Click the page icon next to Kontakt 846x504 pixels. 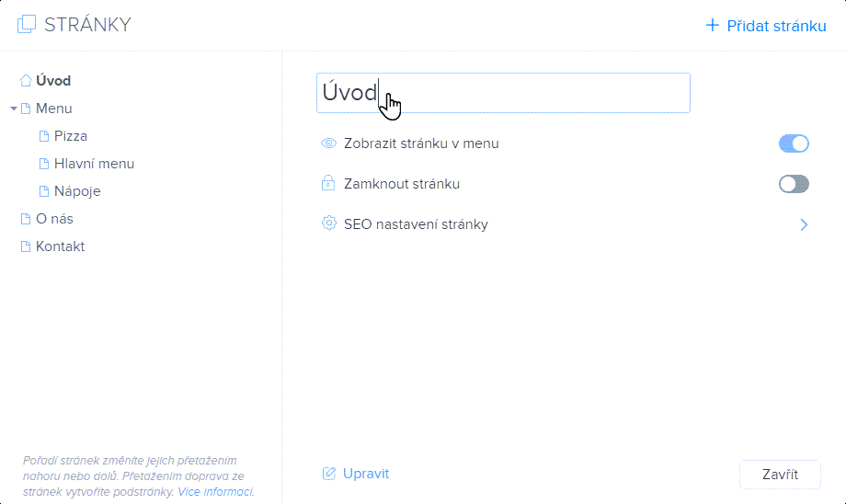point(26,246)
